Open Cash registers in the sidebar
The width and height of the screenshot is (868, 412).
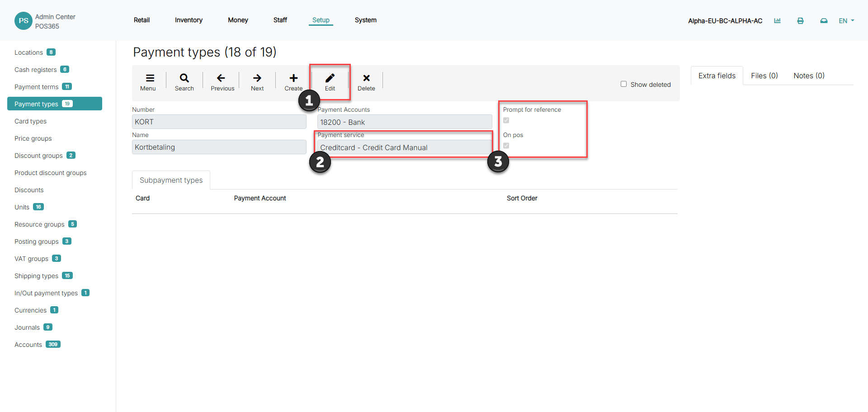[x=35, y=70]
